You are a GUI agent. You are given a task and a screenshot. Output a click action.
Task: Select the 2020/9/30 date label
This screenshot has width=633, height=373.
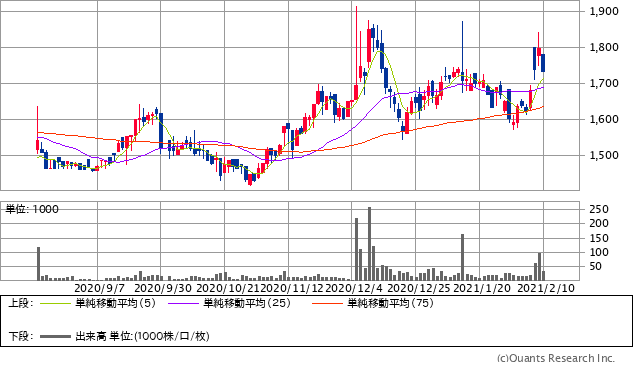coord(162,288)
